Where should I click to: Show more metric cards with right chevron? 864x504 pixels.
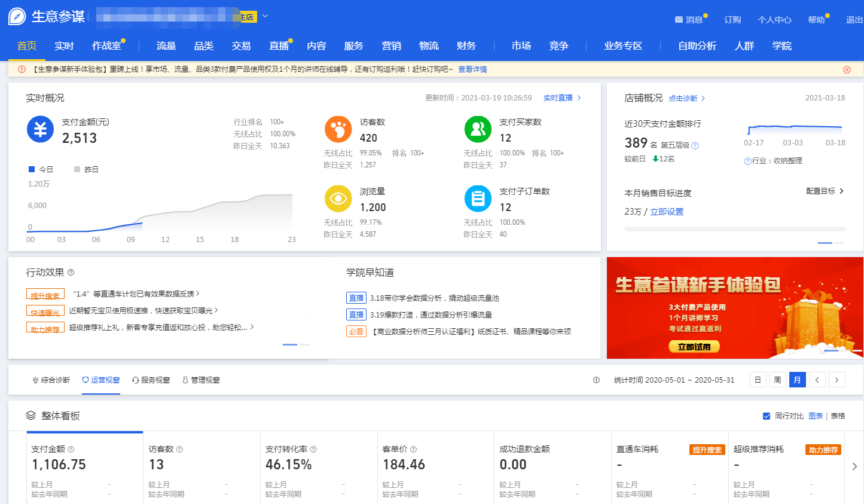(854, 466)
